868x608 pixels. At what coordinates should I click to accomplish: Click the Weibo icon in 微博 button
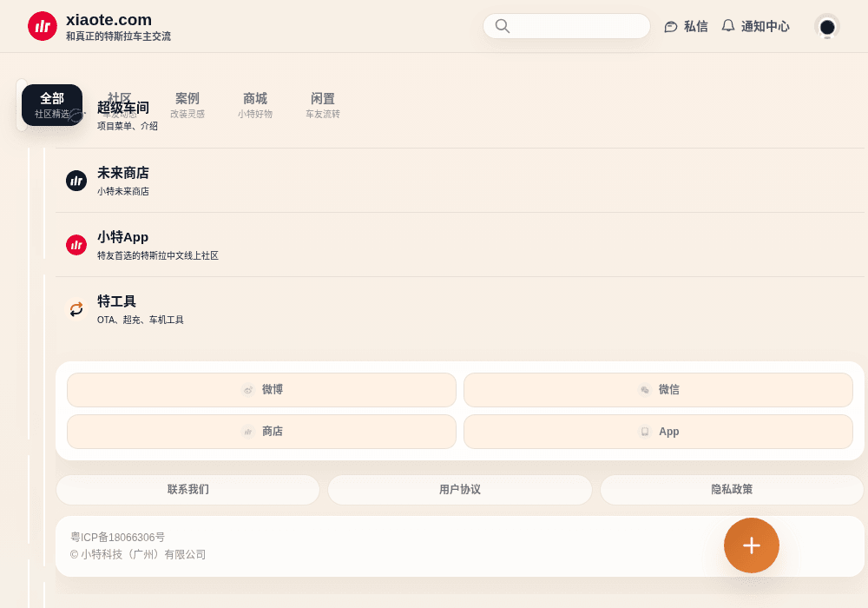pyautogui.click(x=248, y=390)
